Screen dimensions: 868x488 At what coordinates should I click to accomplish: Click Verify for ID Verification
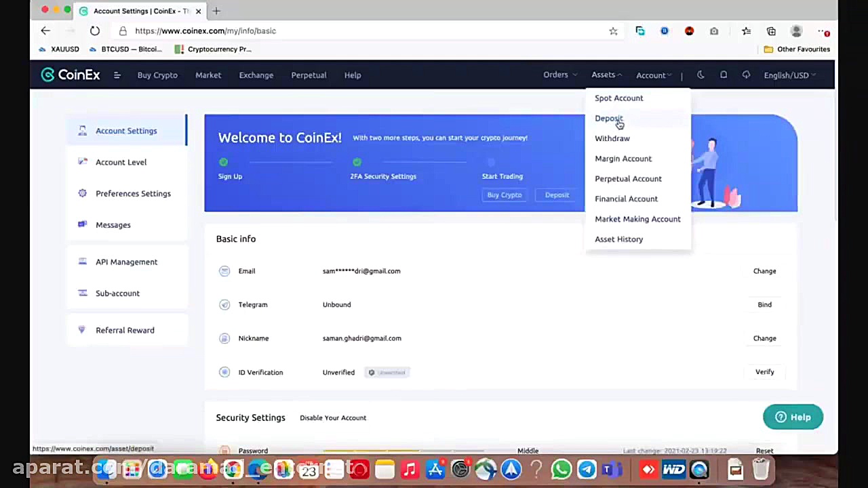[764, 372]
